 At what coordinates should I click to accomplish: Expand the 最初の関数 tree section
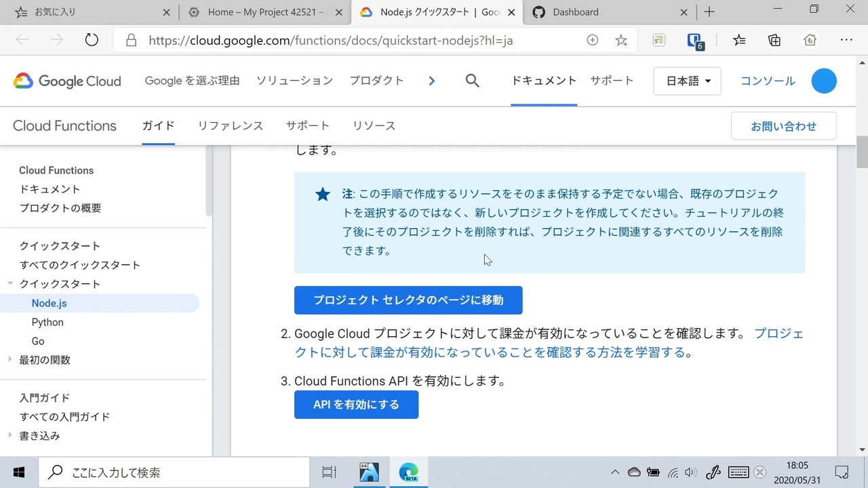[10, 360]
